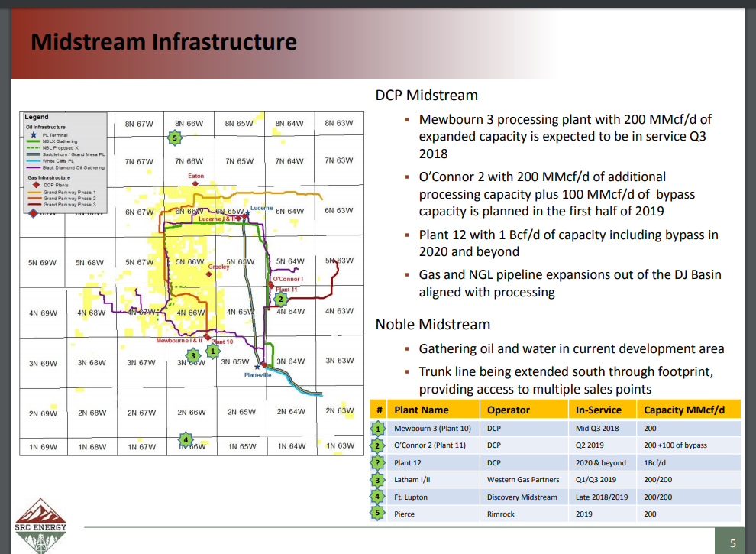Click map marker 5 near 8N 66W
The height and width of the screenshot is (554, 756).
click(175, 138)
